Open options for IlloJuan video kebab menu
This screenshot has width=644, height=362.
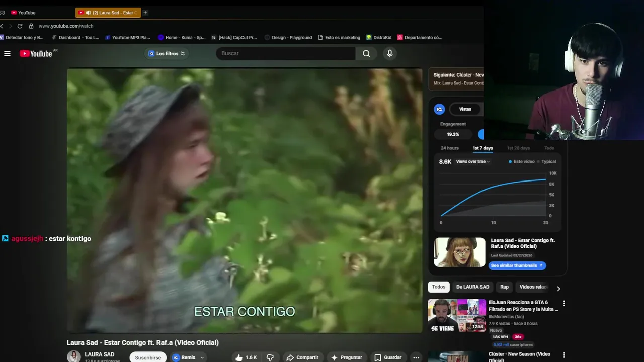564,303
